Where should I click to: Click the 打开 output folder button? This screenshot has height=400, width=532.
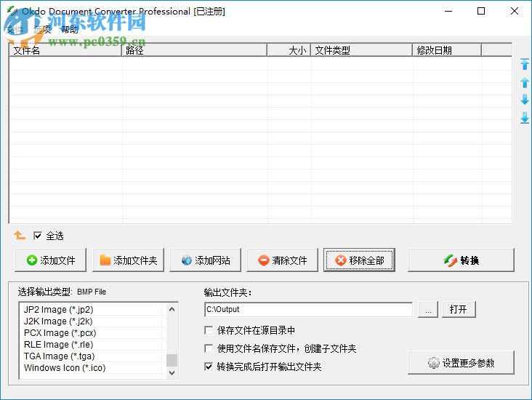tap(459, 309)
